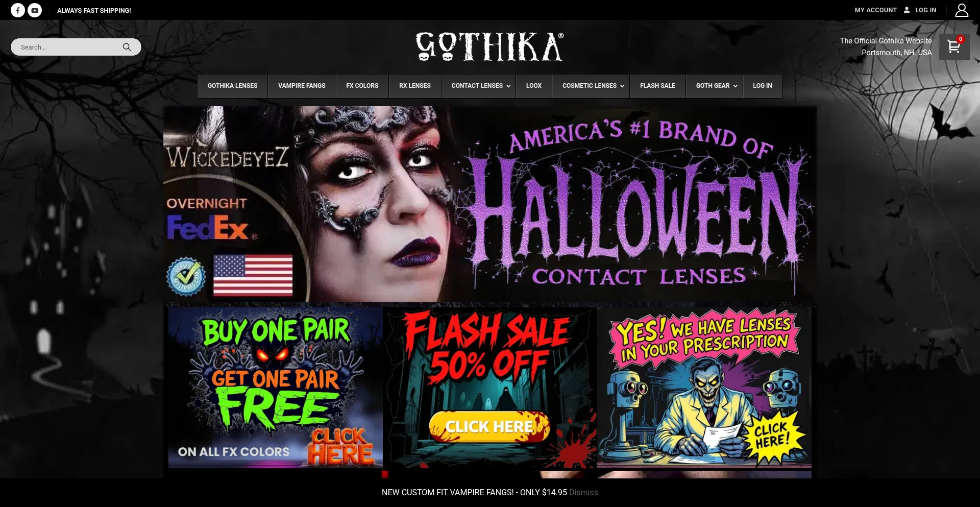The image size is (980, 507).
Task: Expand the Goth Gear dropdown menu
Action: click(x=716, y=86)
